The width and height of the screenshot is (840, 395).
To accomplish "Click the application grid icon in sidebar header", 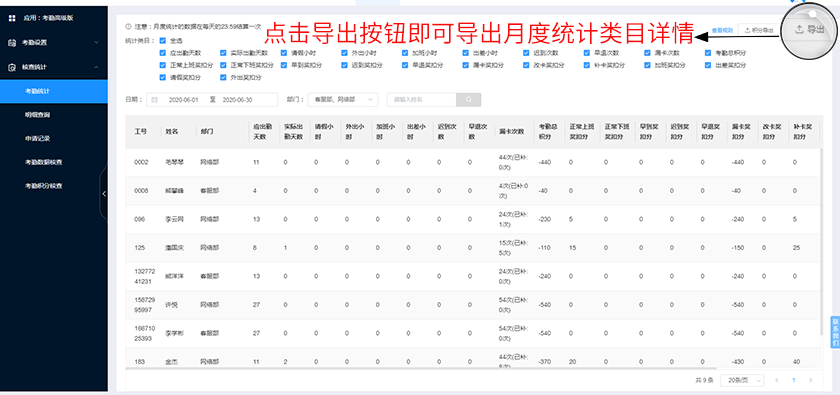I will click(x=12, y=18).
